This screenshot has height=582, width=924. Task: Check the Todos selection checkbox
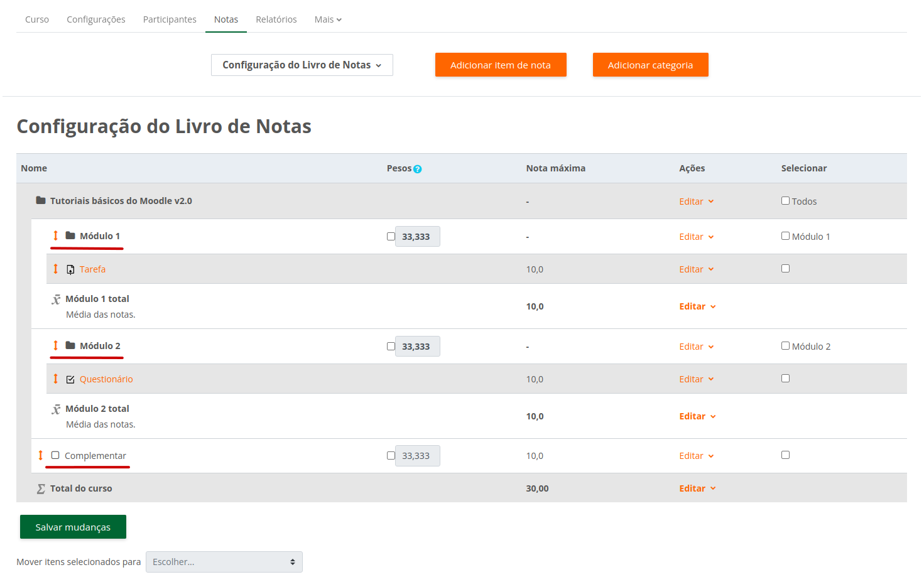[x=785, y=200]
